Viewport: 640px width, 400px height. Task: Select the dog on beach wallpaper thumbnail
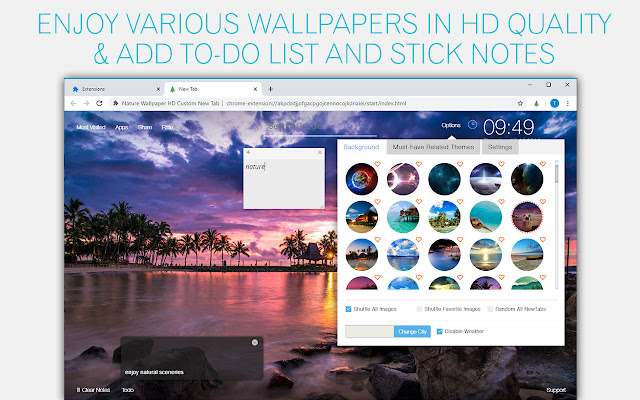coord(527,217)
